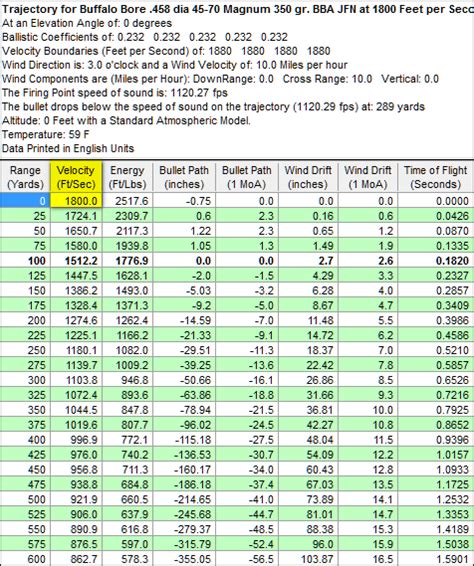Click range cell 200
Image resolution: width=474 pixels, height=566 pixels.
[25, 321]
